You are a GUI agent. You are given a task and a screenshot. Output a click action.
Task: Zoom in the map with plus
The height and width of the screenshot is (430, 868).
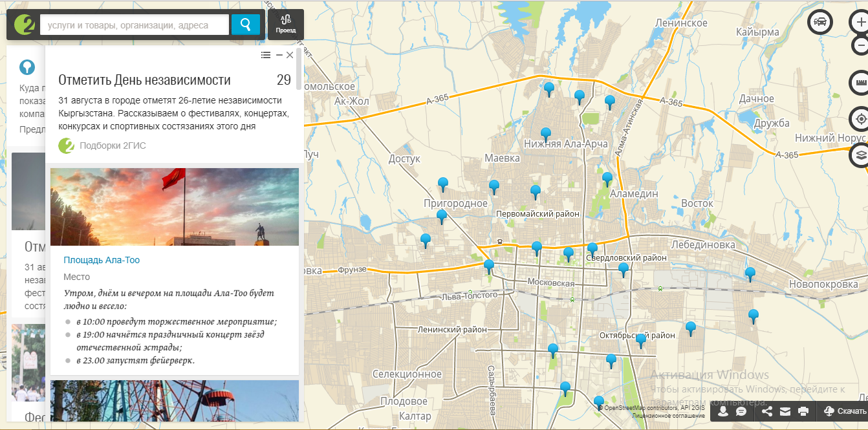(x=860, y=21)
